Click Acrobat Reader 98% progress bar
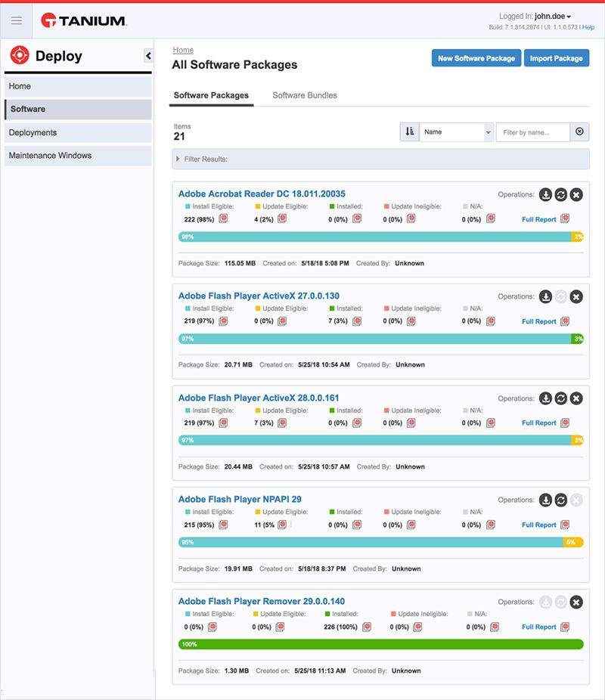The image size is (605, 700). (374, 237)
